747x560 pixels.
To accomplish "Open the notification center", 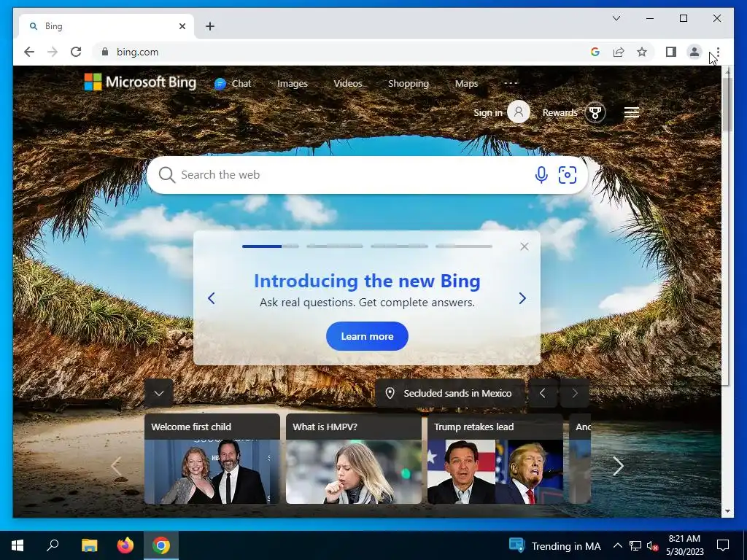I will [x=723, y=545].
